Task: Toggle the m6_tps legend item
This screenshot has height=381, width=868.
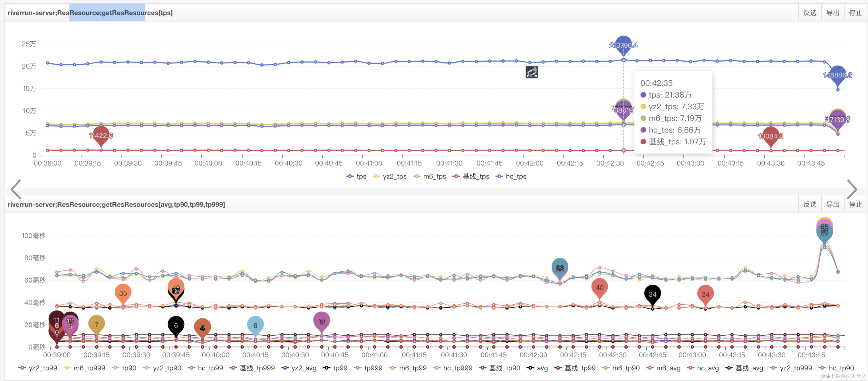Action: (x=429, y=176)
